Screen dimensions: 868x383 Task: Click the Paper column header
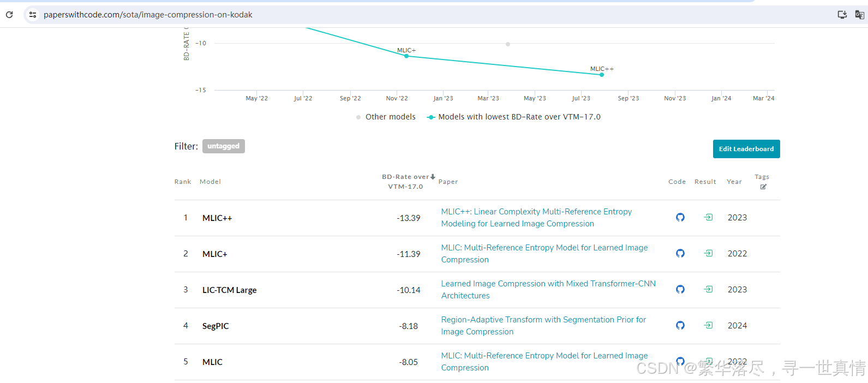448,182
